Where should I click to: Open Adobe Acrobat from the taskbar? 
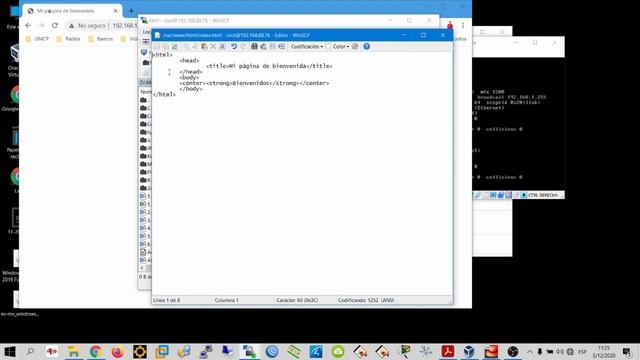448,351
